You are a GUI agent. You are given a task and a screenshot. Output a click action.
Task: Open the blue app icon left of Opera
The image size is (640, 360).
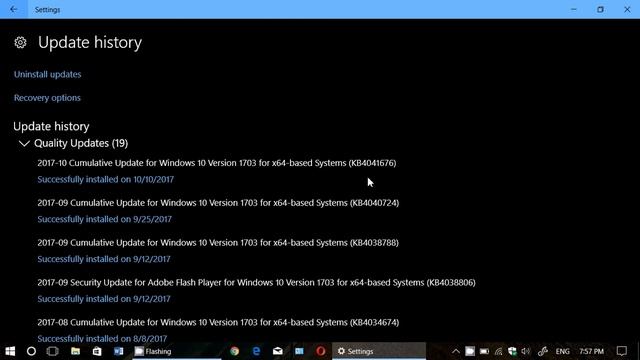pos(299,351)
